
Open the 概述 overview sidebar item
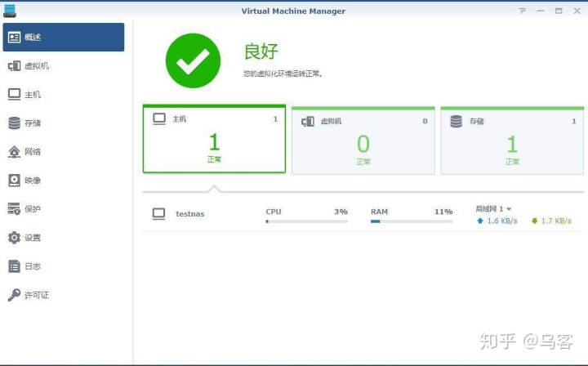(64, 37)
